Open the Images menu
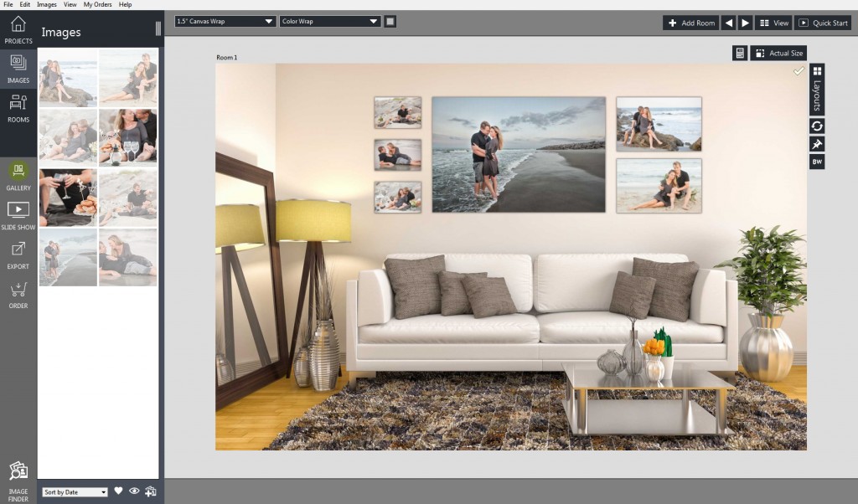 pos(47,4)
